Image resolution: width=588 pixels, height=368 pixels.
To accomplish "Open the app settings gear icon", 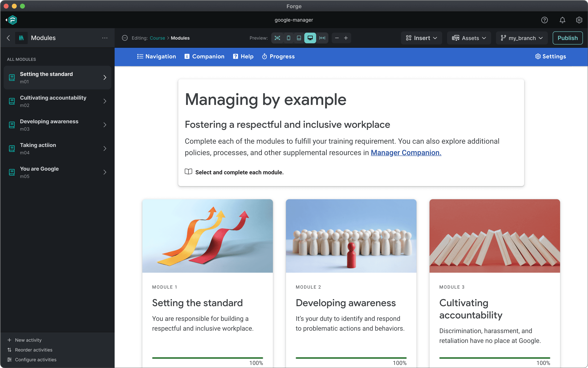I will 579,20.
